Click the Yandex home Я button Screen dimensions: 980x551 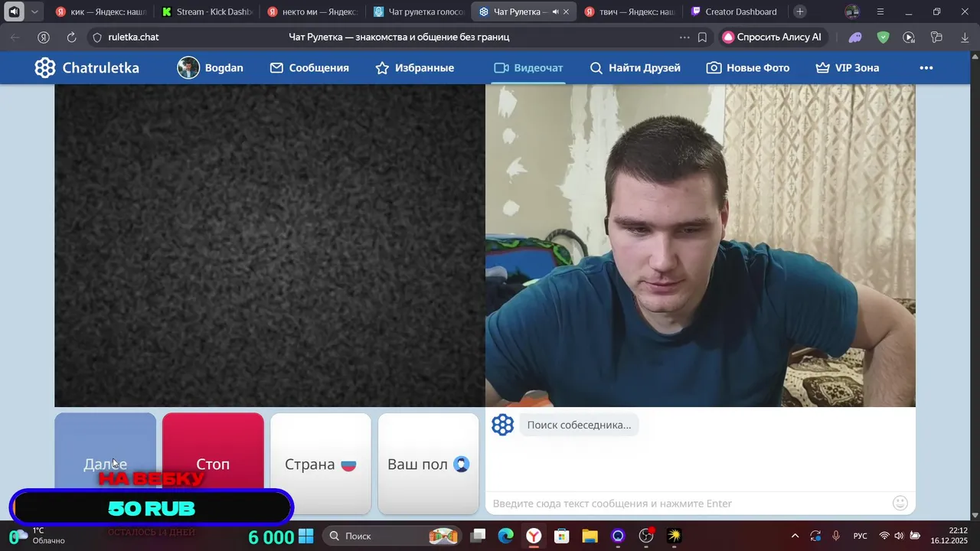44,37
